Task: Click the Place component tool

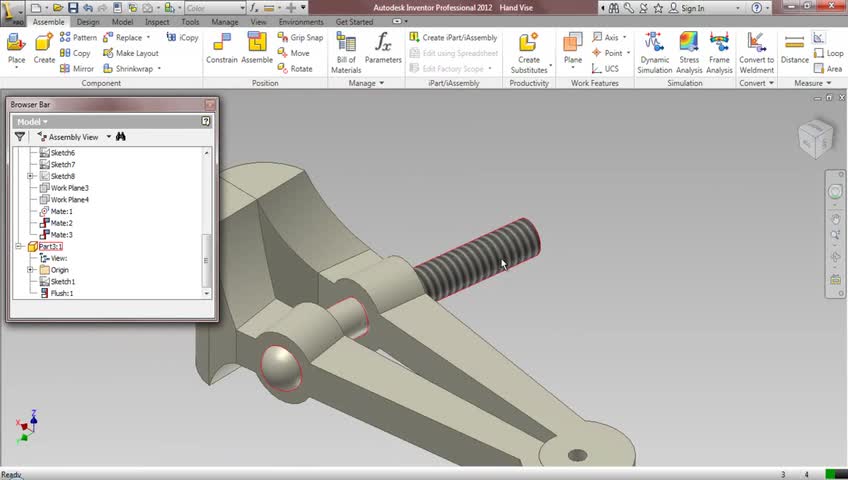Action: pos(16,49)
